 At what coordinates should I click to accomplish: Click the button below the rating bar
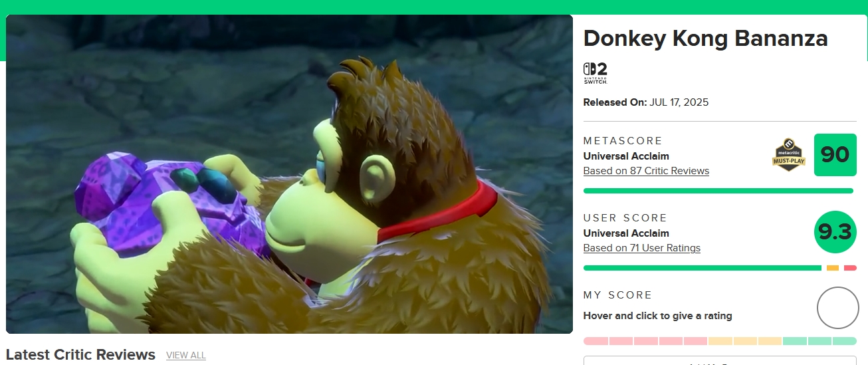tap(720, 360)
